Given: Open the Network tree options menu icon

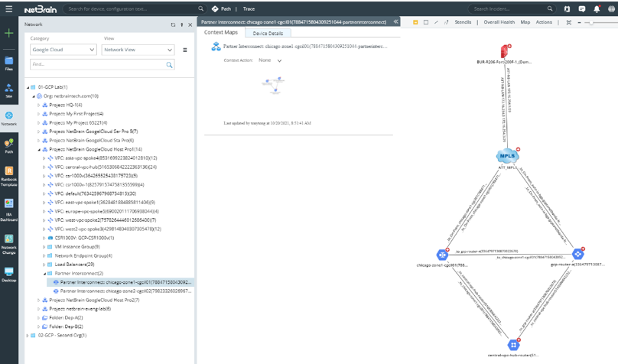Looking at the screenshot, I should 185,50.
